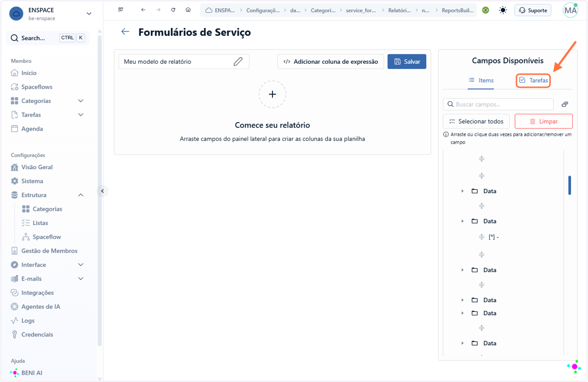Open Logs page
The height and width of the screenshot is (382, 588).
(x=28, y=321)
